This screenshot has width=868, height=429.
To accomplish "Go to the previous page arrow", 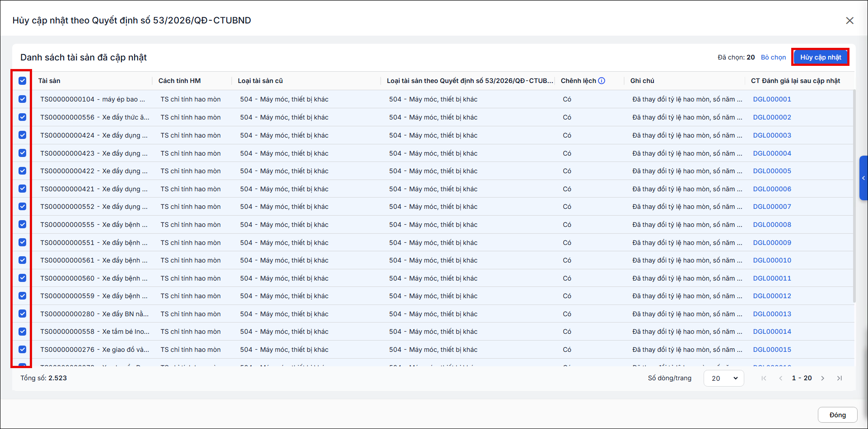I will (x=781, y=378).
